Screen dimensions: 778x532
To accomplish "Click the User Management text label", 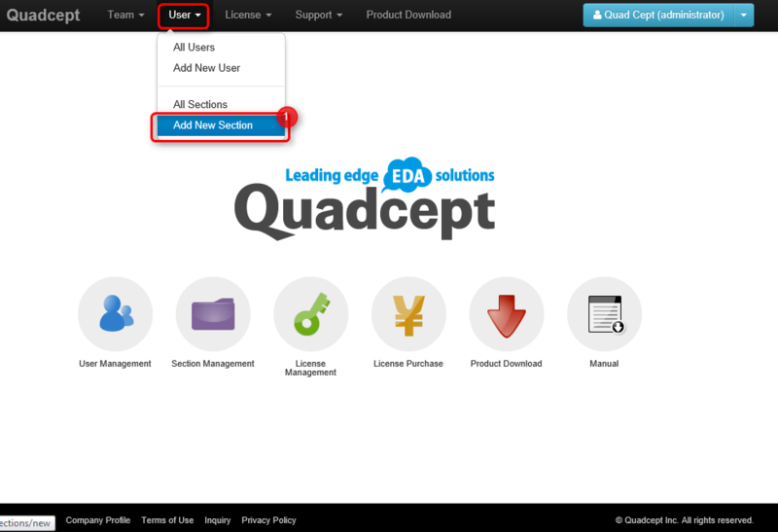I will [x=115, y=364].
